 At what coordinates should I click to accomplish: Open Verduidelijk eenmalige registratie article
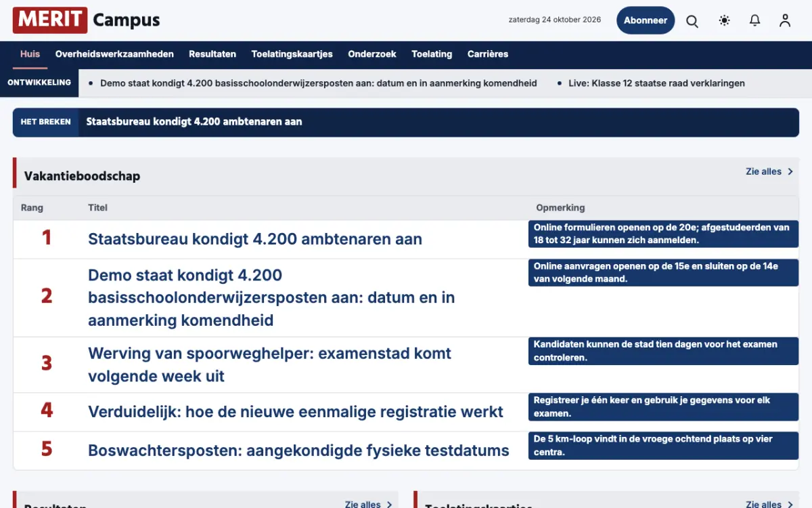pos(296,412)
